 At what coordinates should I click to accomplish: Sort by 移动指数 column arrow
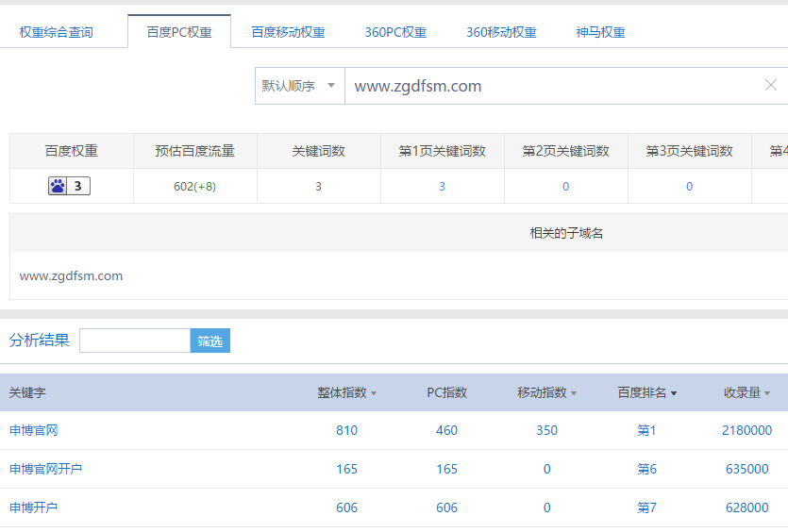pos(574,393)
